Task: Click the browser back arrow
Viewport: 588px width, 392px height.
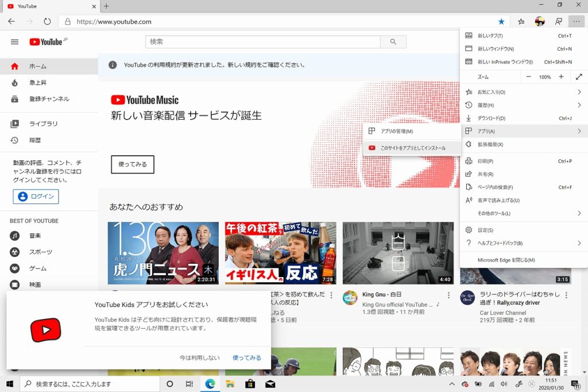Action: [x=11, y=21]
